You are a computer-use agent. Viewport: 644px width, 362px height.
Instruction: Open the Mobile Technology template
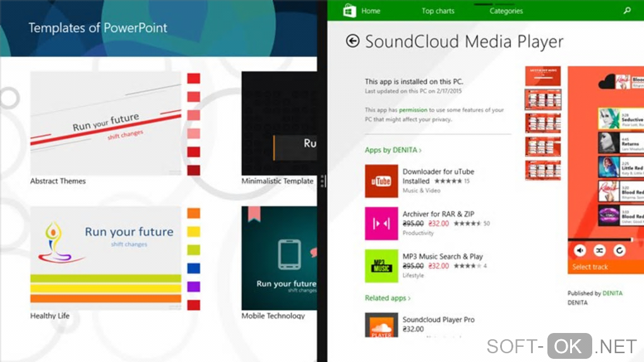pos(279,258)
